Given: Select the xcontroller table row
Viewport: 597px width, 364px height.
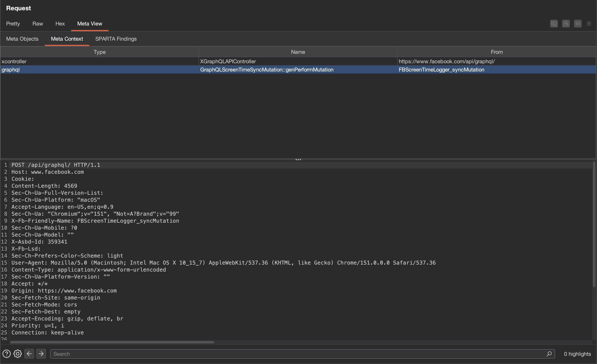Looking at the screenshot, I should tap(298, 61).
